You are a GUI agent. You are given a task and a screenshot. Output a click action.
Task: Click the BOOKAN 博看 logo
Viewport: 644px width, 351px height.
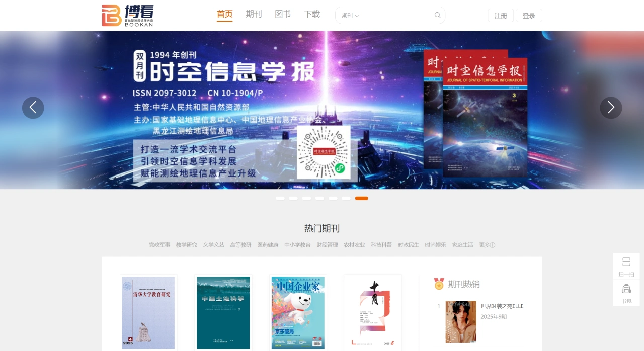tap(128, 15)
